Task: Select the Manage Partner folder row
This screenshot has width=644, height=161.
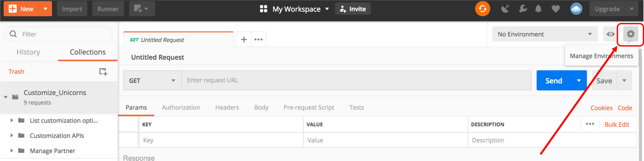Action: point(59,151)
